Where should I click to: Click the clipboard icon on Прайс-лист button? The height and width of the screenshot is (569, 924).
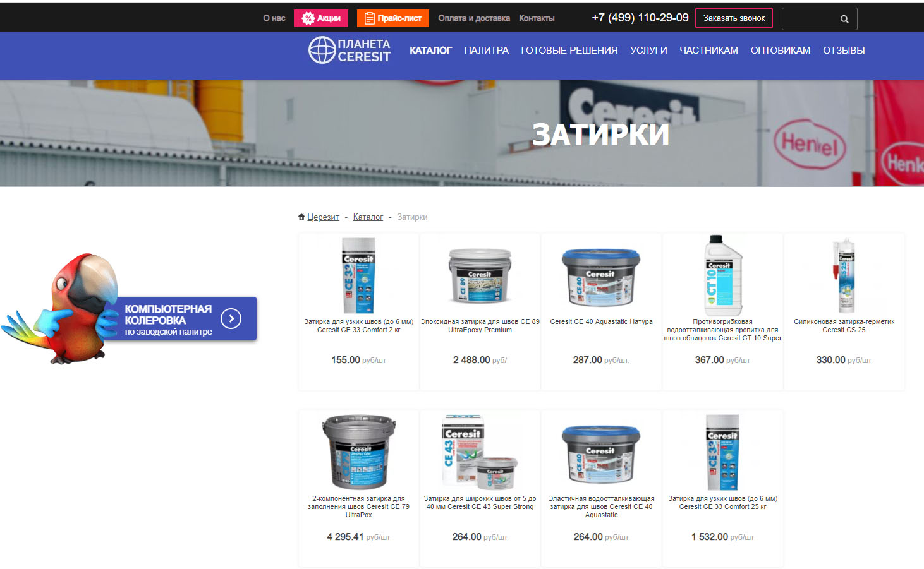coord(369,18)
